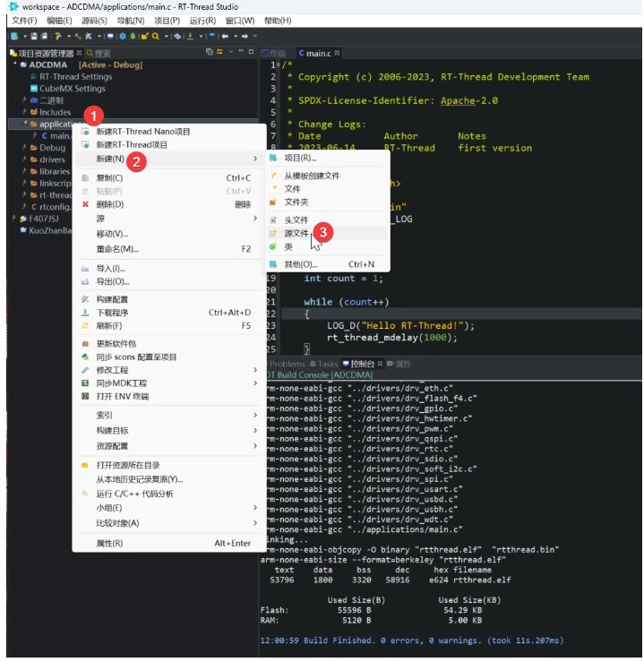The height and width of the screenshot is (662, 644).
Task: Choose 打开 ENV 终端 in context menu
Action: coord(168,396)
